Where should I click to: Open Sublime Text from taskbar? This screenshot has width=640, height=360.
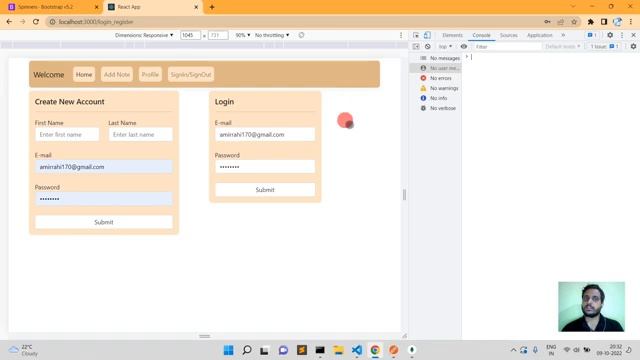point(302,350)
